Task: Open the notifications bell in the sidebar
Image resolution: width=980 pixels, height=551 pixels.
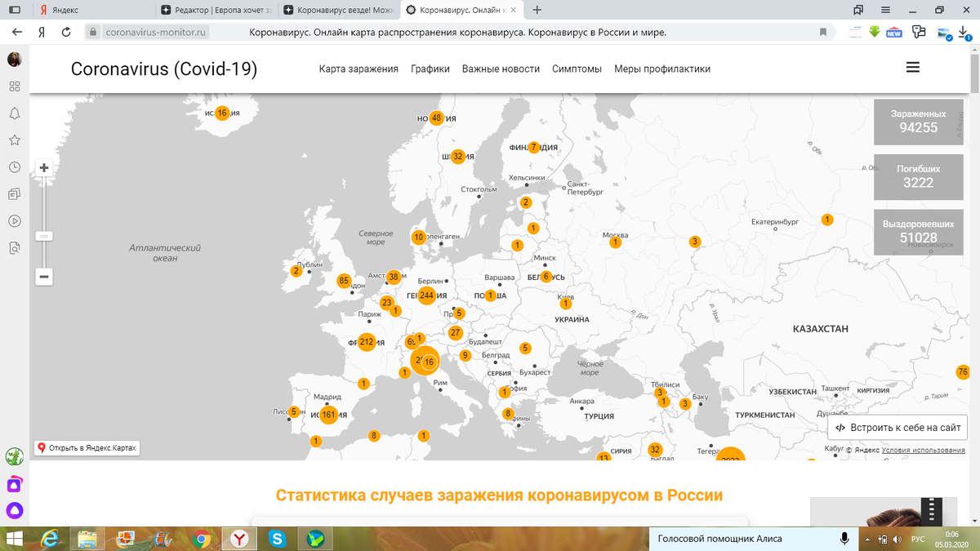Action: click(x=14, y=114)
